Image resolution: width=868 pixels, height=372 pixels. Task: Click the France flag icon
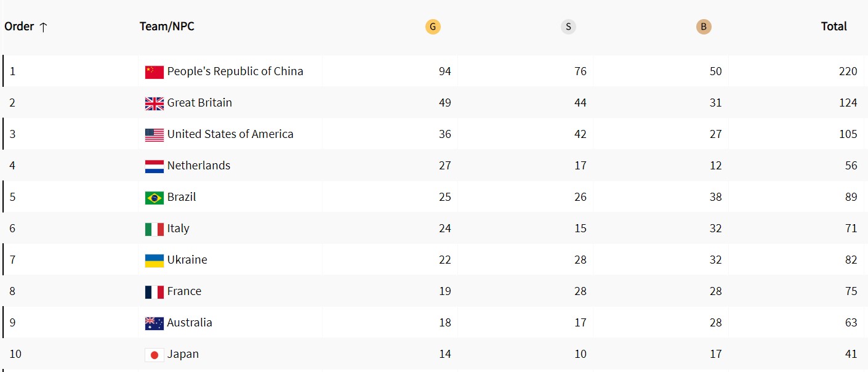[x=155, y=292]
